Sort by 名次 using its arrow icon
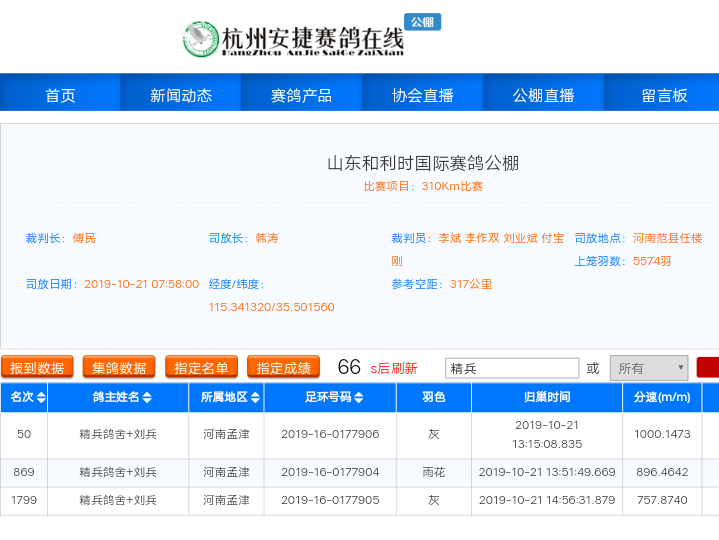The image size is (719, 540). pyautogui.click(x=41, y=397)
